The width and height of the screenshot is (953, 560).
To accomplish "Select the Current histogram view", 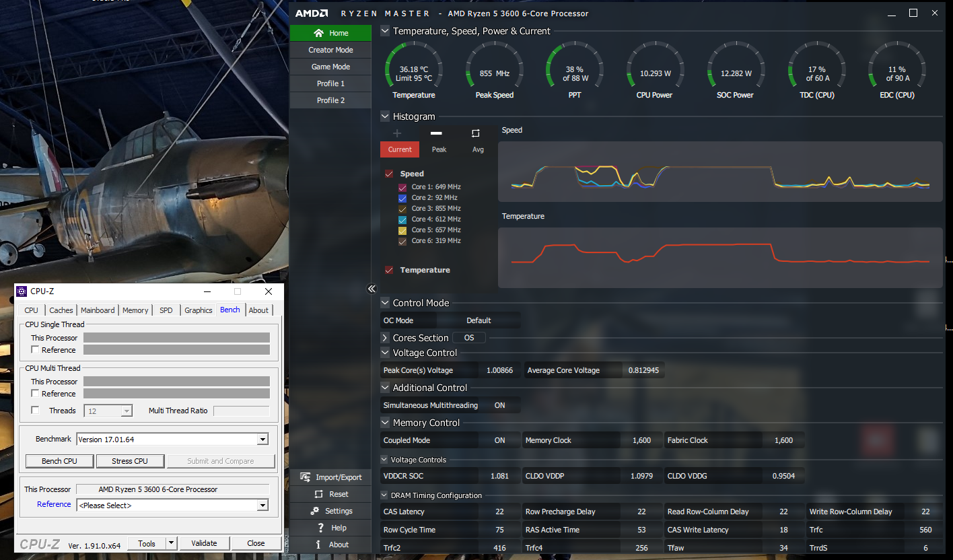I will point(400,149).
